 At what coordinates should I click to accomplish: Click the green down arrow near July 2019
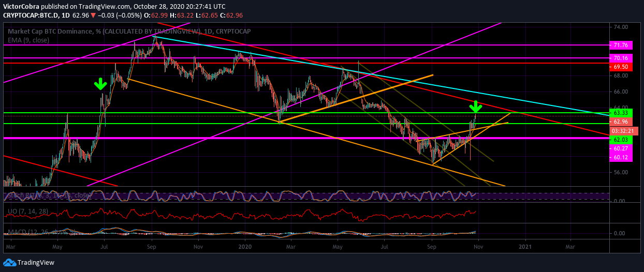point(101,84)
